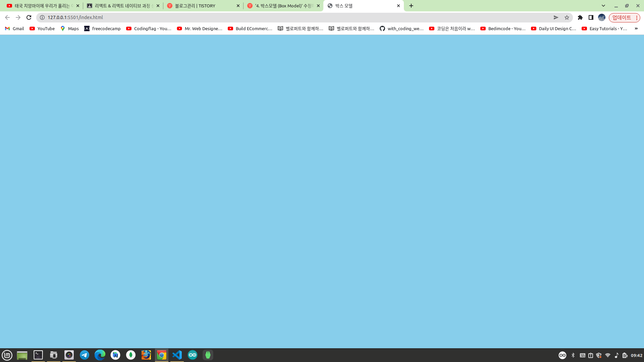This screenshot has width=644, height=362.
Task: Show hidden bookmarks overflow chevron
Action: (x=636, y=28)
